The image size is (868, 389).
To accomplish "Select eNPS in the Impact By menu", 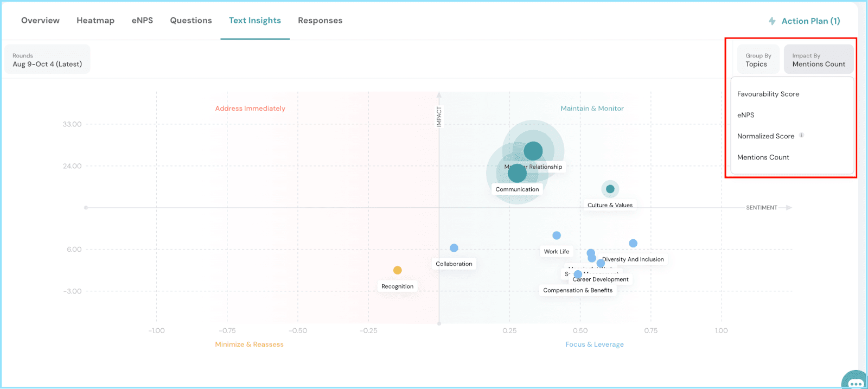I will [746, 115].
